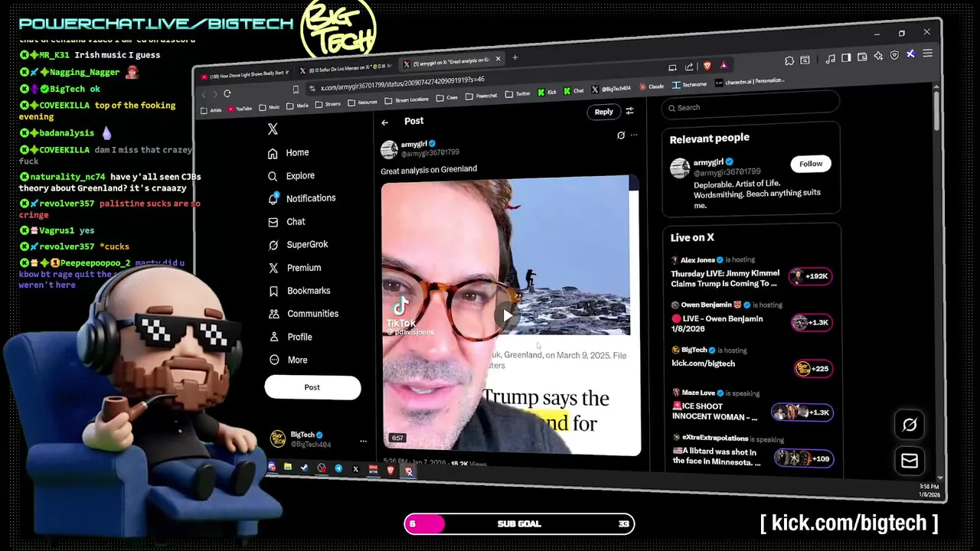Image resolution: width=980 pixels, height=551 pixels.
Task: Click the share page icon
Action: point(689,67)
